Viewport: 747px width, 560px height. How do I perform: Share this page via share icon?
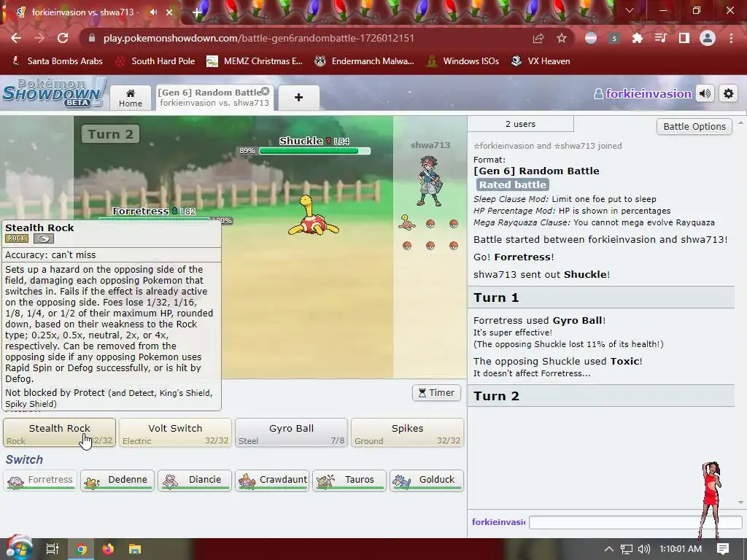point(538,38)
